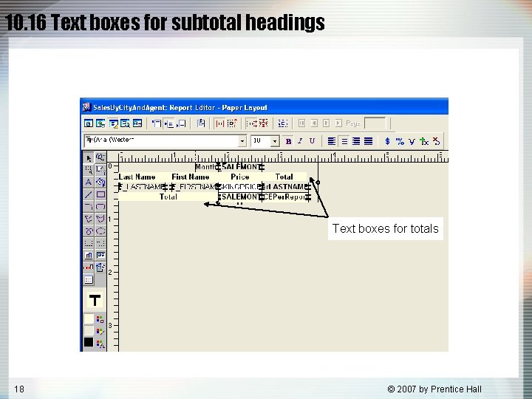Select the arrow Select tool

89,158
